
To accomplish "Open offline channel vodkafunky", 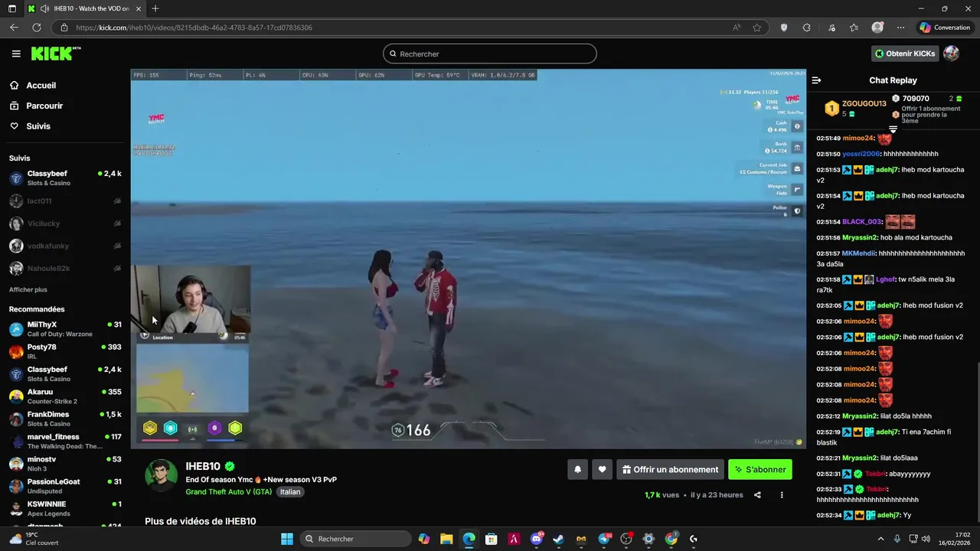I will pos(65,246).
